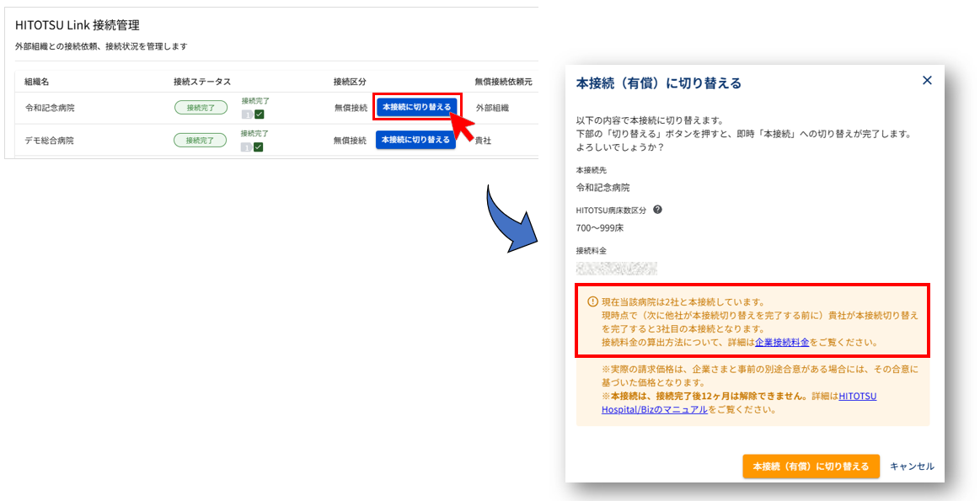This screenshot has width=980, height=501.
Task: Click the help icon beside HITOTSU病床数区分
Action: [657, 211]
